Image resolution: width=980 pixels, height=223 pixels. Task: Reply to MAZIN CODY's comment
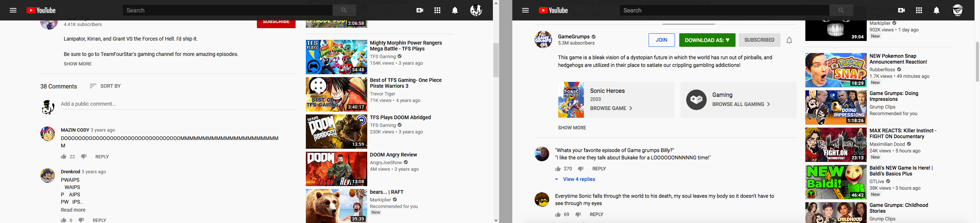(x=102, y=157)
